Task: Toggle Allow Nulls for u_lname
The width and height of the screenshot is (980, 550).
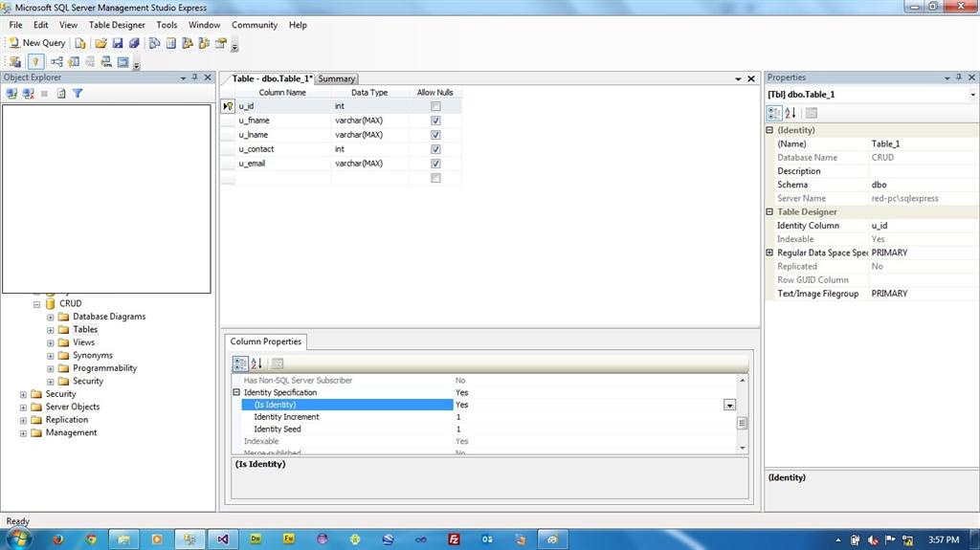Action: coord(435,135)
